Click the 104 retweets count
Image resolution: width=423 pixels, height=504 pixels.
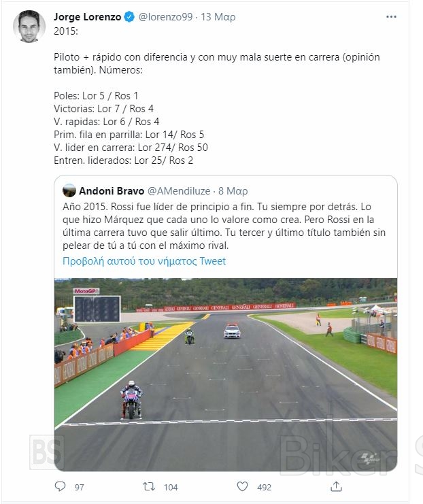point(171,488)
